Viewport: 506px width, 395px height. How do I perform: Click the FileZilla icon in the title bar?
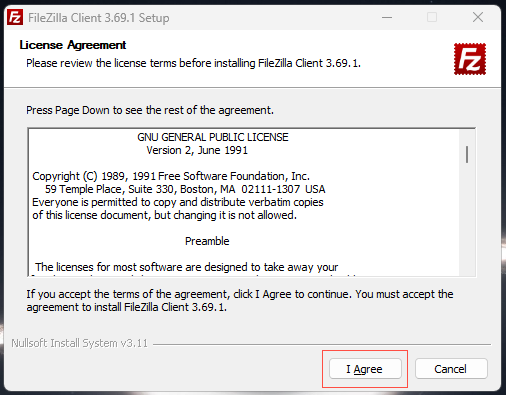(15, 17)
